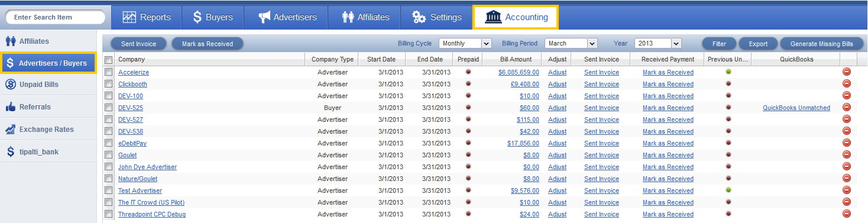The height and width of the screenshot is (223, 868).
Task: Click Mark as Received for eDebitPay row
Action: click(x=668, y=143)
